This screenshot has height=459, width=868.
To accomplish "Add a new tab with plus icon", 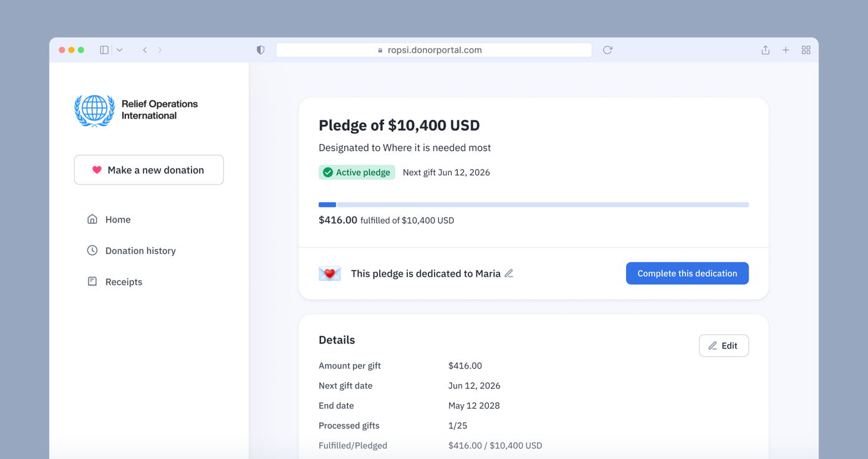I will click(786, 50).
